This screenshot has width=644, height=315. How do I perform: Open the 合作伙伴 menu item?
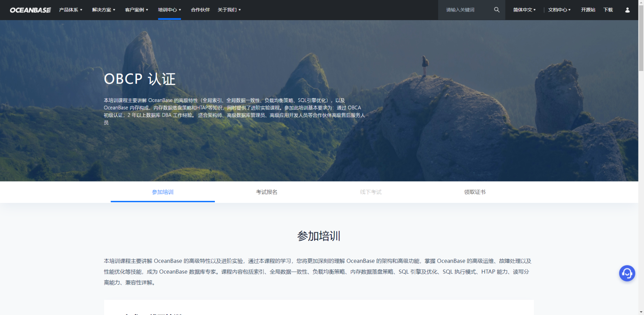(200, 10)
